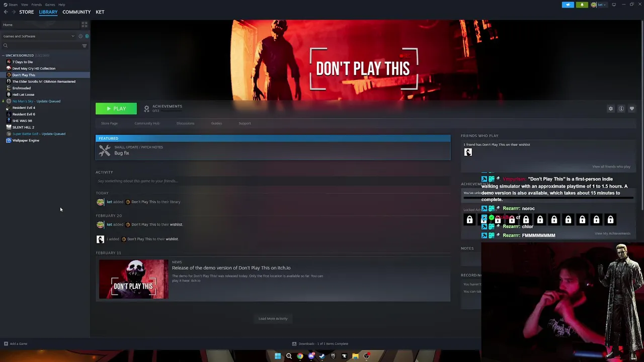Open the KET profile tab
Viewport: 644px width, 362px height.
(x=100, y=12)
